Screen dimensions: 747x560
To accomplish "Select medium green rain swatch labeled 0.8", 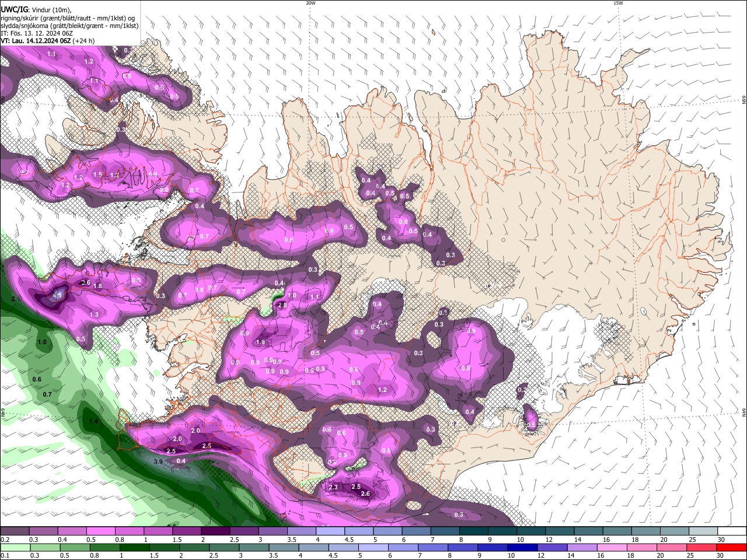I will [x=104, y=547].
